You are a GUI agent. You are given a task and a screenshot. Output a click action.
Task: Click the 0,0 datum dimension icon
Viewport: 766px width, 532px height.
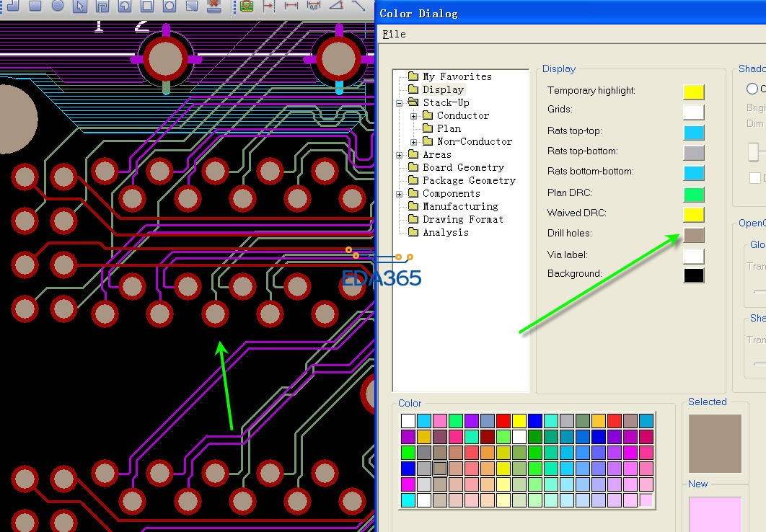coord(314,6)
